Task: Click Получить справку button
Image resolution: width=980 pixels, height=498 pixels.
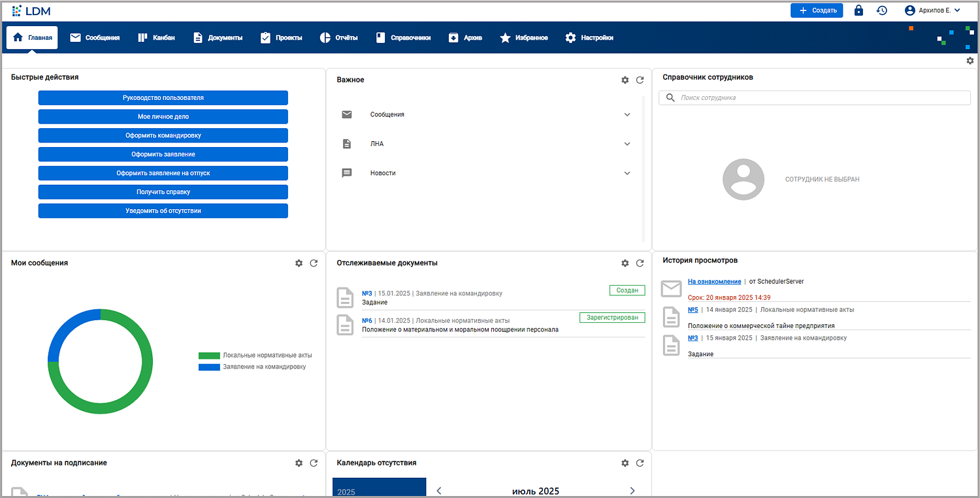Action: [163, 192]
